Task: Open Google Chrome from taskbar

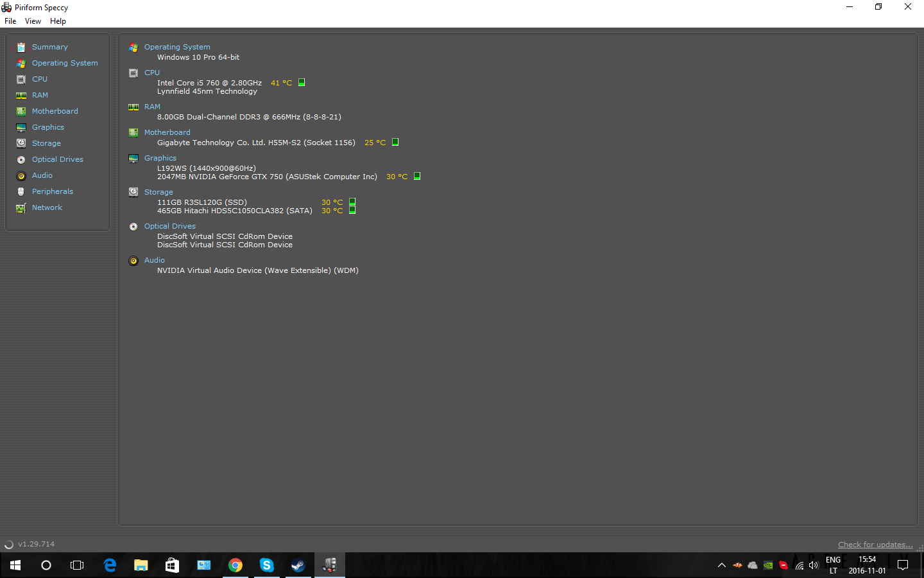Action: (x=235, y=565)
